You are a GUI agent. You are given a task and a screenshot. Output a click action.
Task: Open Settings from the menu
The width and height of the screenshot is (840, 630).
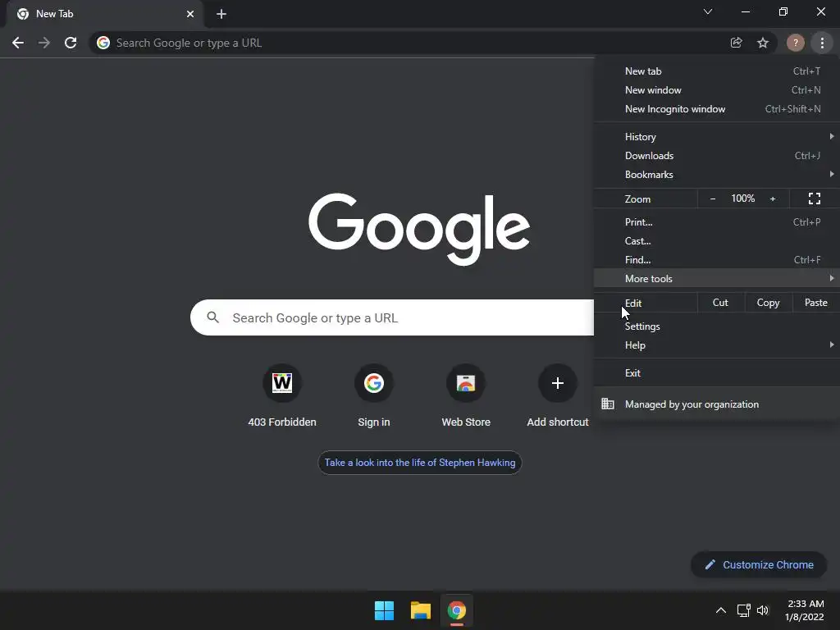coord(717,326)
